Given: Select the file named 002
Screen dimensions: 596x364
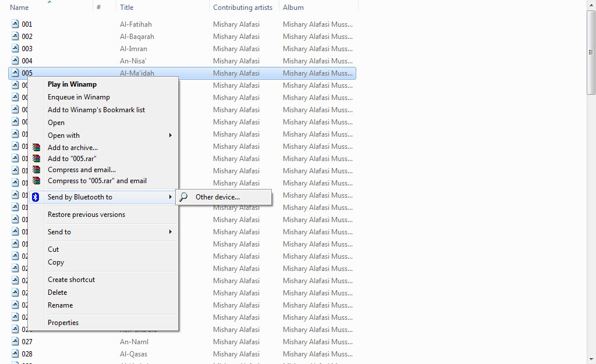Looking at the screenshot, I should [27, 37].
